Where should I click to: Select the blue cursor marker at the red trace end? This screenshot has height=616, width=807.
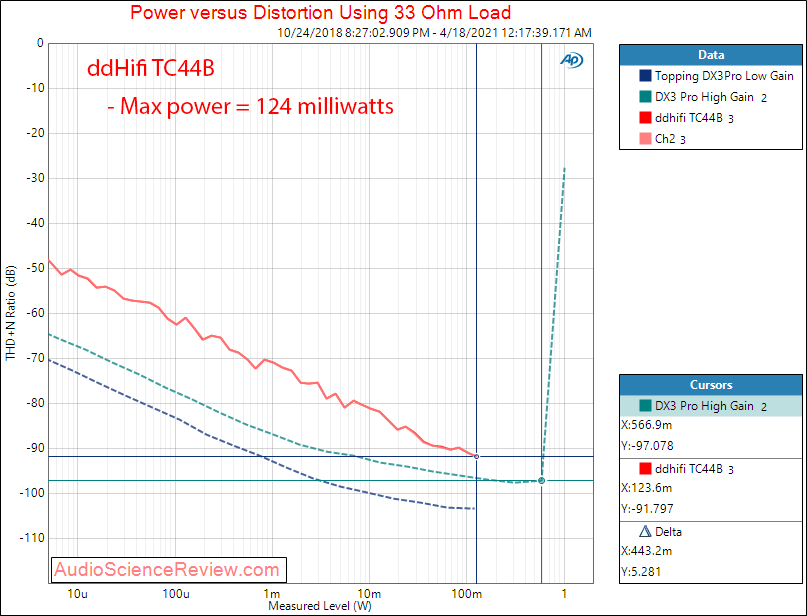[x=477, y=456]
